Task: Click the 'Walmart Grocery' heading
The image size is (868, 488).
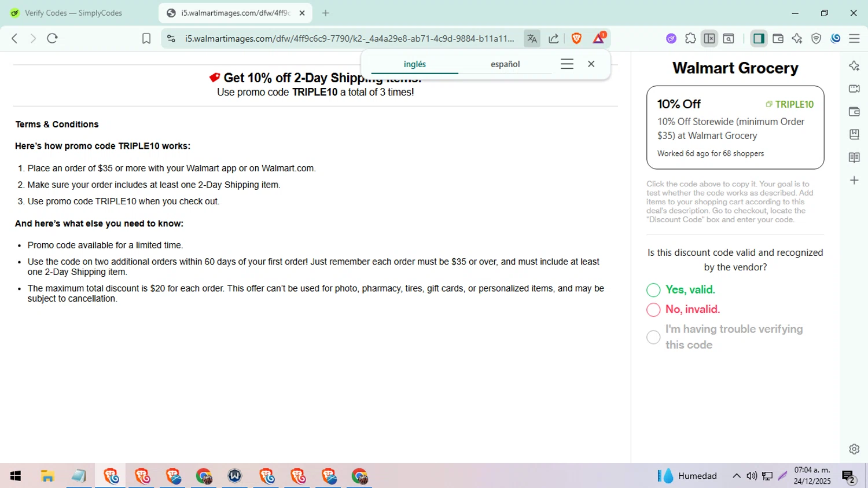Action: click(x=735, y=68)
